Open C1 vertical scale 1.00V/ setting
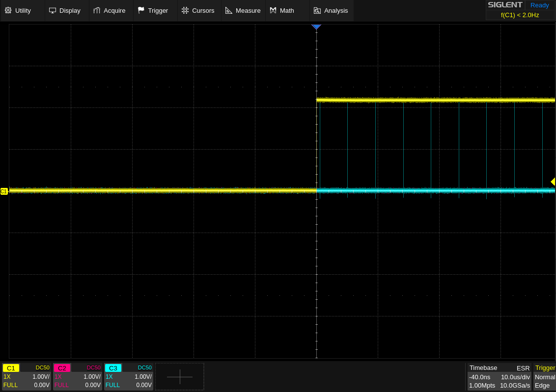 click(x=41, y=377)
